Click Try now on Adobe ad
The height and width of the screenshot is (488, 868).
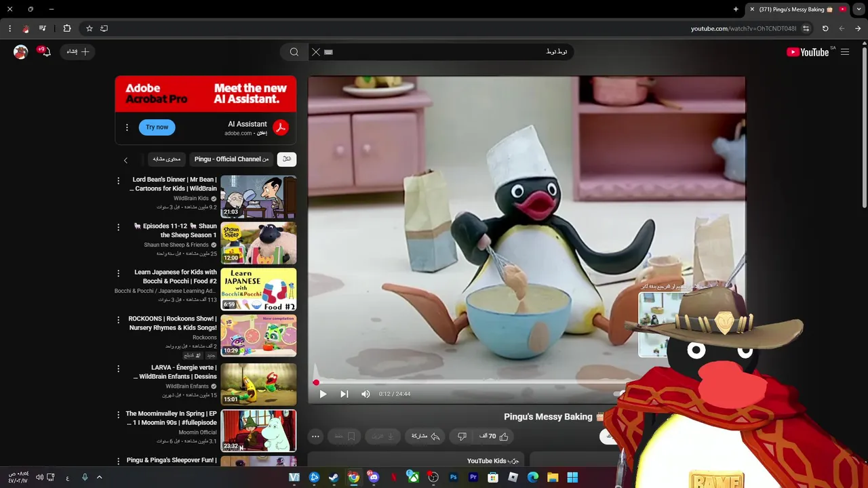point(157,127)
